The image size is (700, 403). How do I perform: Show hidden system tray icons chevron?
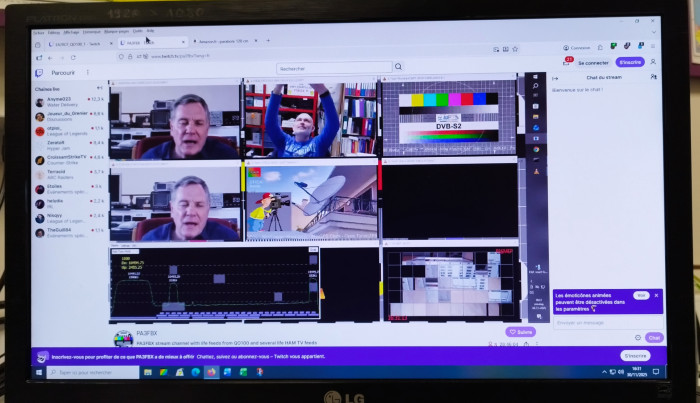[x=604, y=371]
